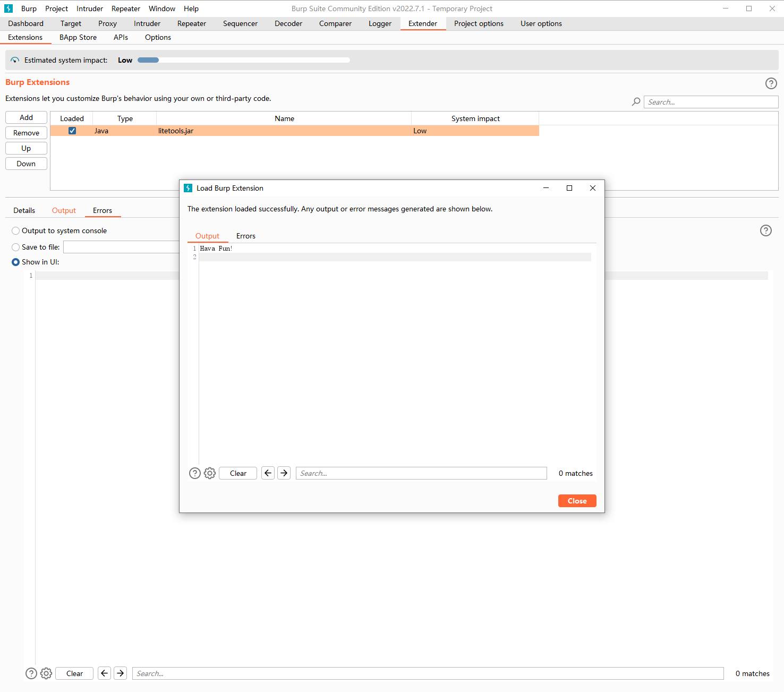This screenshot has width=784, height=692.
Task: Focus the dialog output Search field
Action: (x=421, y=473)
